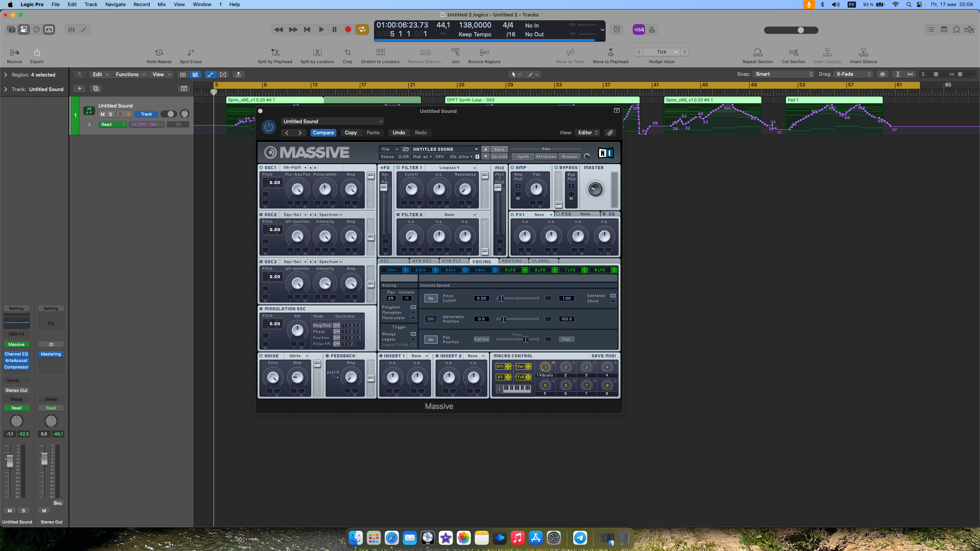Viewport: 980px width, 551px height.
Task: Click Split by Playhead icon
Action: [x=275, y=52]
